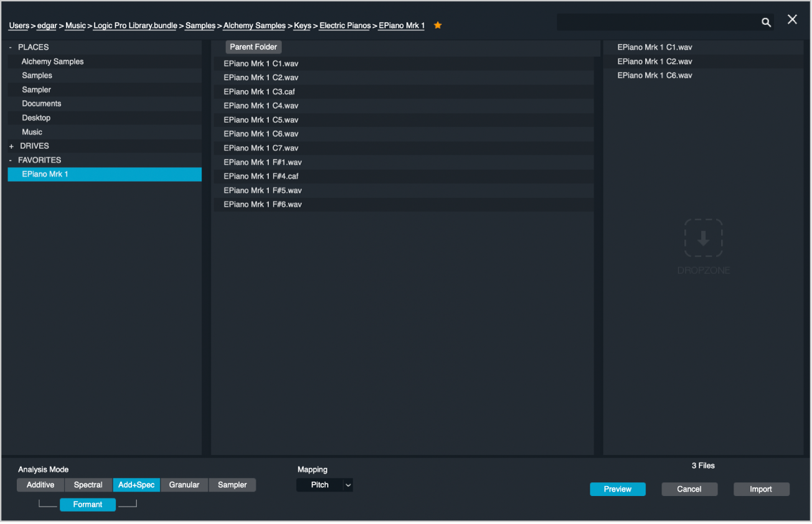
Task: Select Additive analysis mode
Action: point(40,485)
